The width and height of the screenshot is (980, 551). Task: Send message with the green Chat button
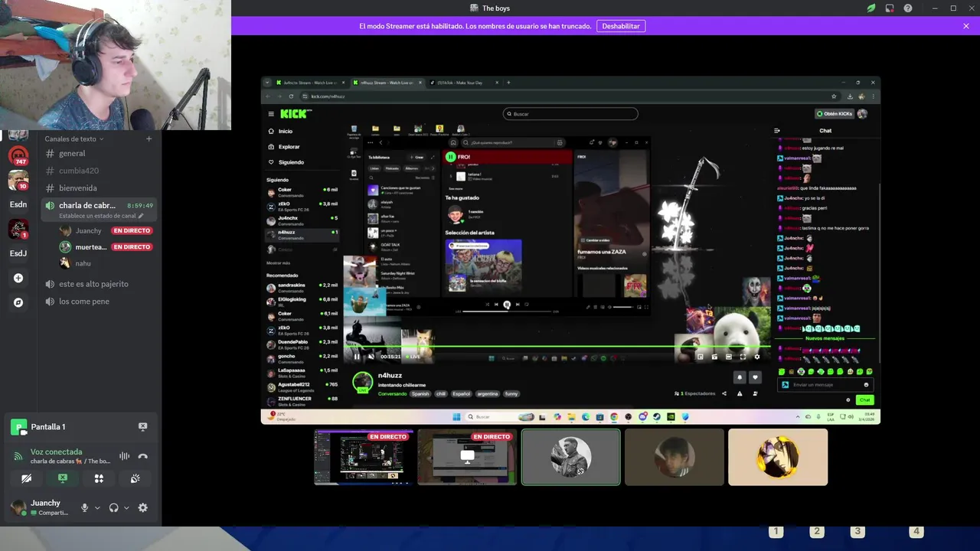pos(864,400)
